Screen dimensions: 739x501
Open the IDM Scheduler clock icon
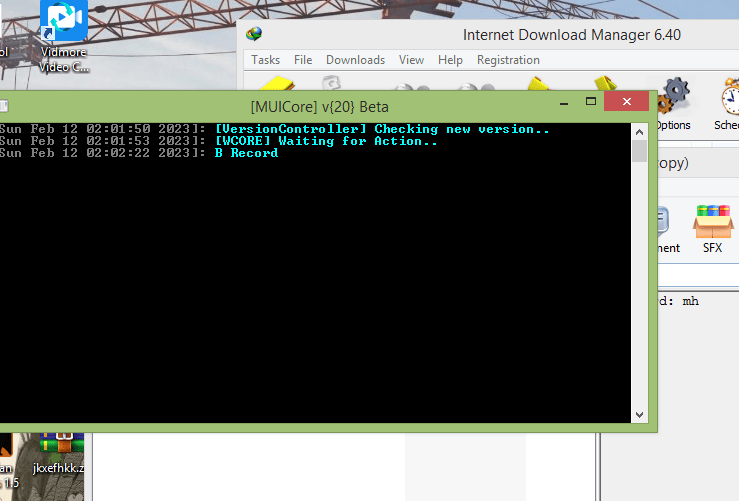pyautogui.click(x=730, y=105)
